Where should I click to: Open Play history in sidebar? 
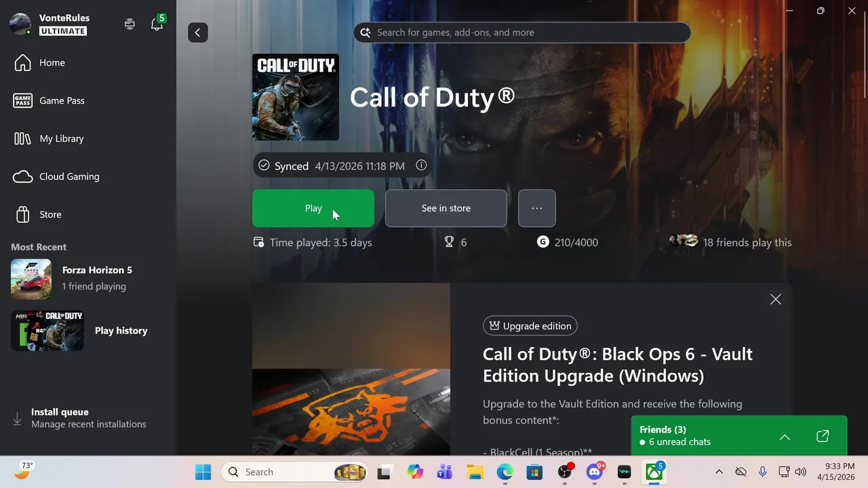pos(88,331)
